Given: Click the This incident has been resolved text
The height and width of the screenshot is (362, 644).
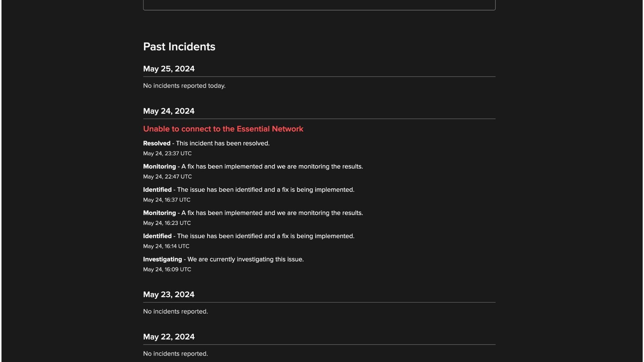Looking at the screenshot, I should 223,143.
